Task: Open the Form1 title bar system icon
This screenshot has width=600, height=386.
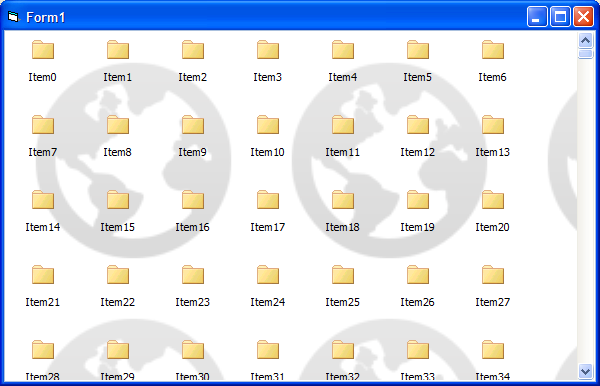Action: click(13, 17)
